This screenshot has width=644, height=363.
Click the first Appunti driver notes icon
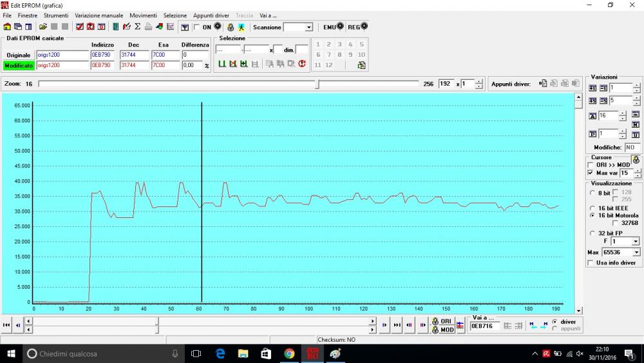tap(543, 83)
